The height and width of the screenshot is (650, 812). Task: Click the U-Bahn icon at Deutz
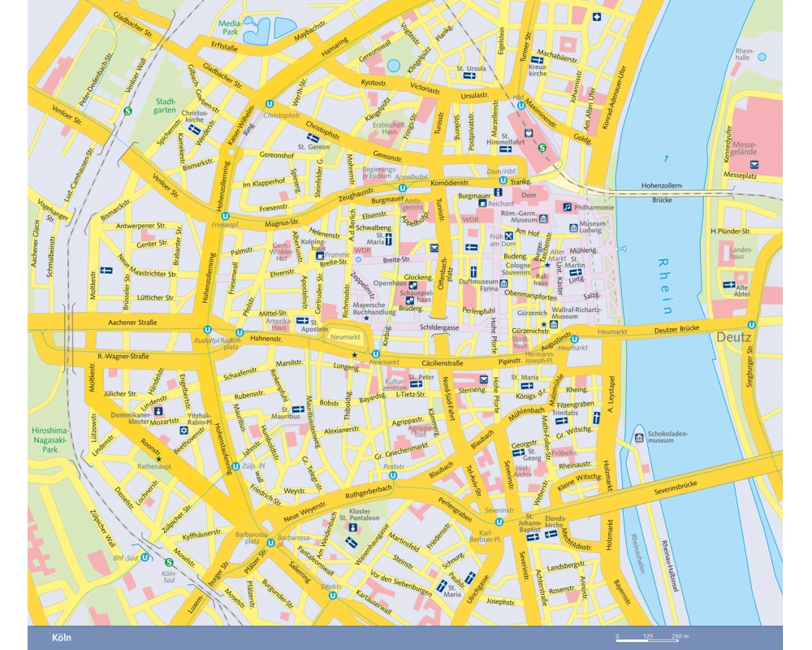click(752, 323)
